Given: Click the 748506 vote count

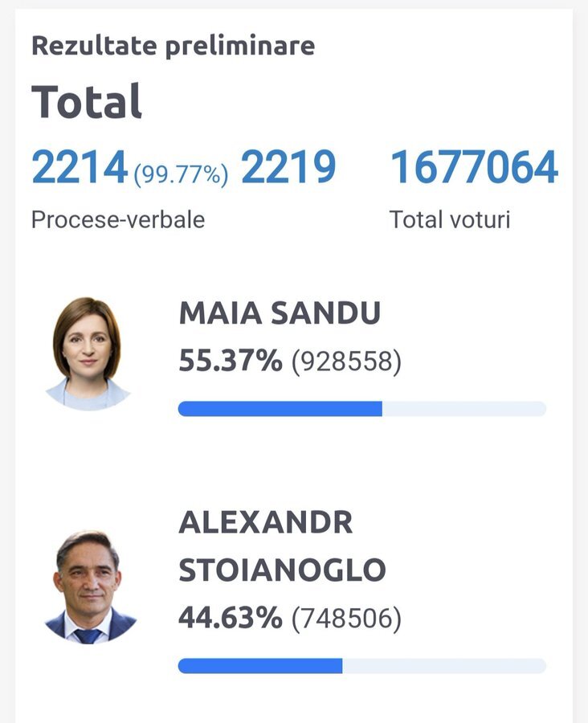Looking at the screenshot, I should click(345, 619).
